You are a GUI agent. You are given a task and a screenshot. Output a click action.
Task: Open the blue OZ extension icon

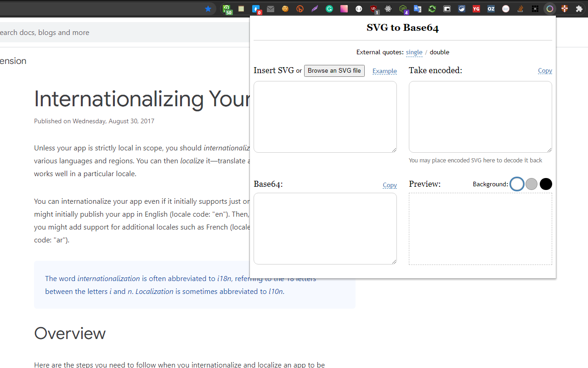point(491,9)
